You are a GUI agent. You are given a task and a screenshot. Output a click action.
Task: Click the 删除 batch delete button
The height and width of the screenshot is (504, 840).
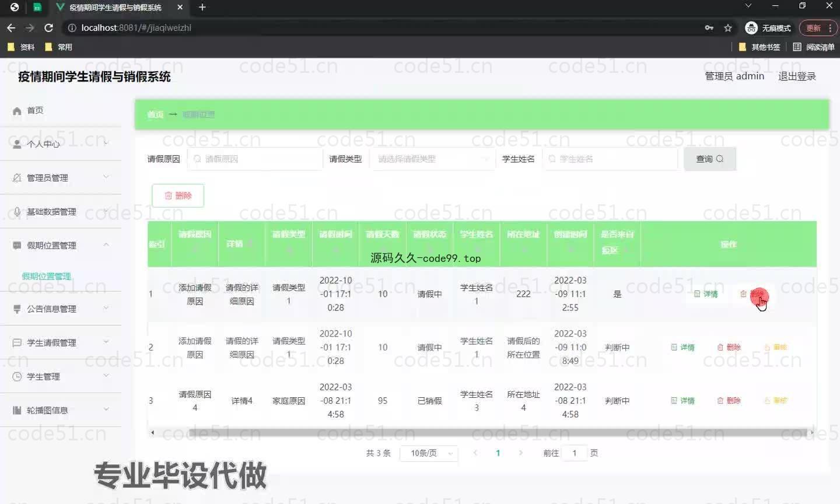pos(178,195)
